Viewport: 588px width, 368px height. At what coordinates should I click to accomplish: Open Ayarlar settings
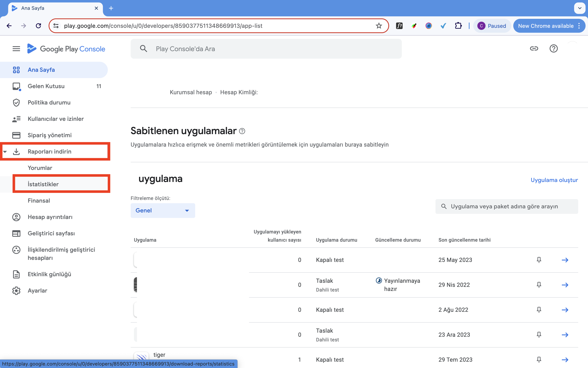click(x=54, y=291)
